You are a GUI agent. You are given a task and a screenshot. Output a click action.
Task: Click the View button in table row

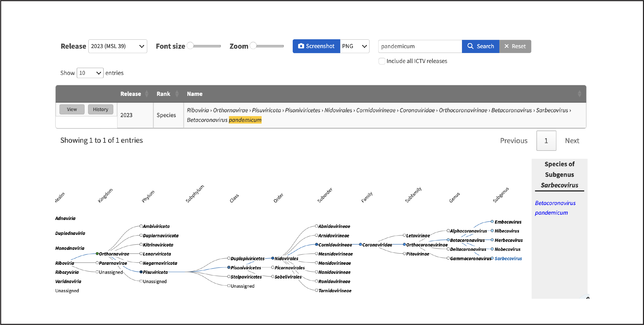tap(72, 109)
